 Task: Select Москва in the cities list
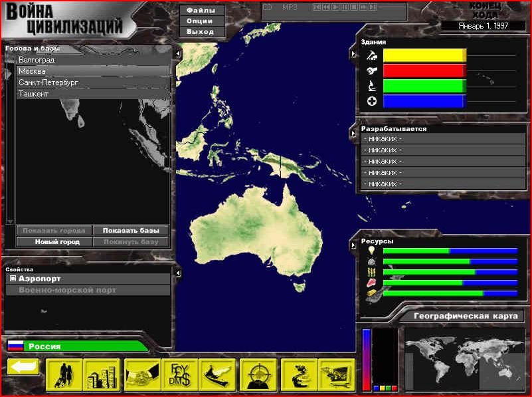93,71
